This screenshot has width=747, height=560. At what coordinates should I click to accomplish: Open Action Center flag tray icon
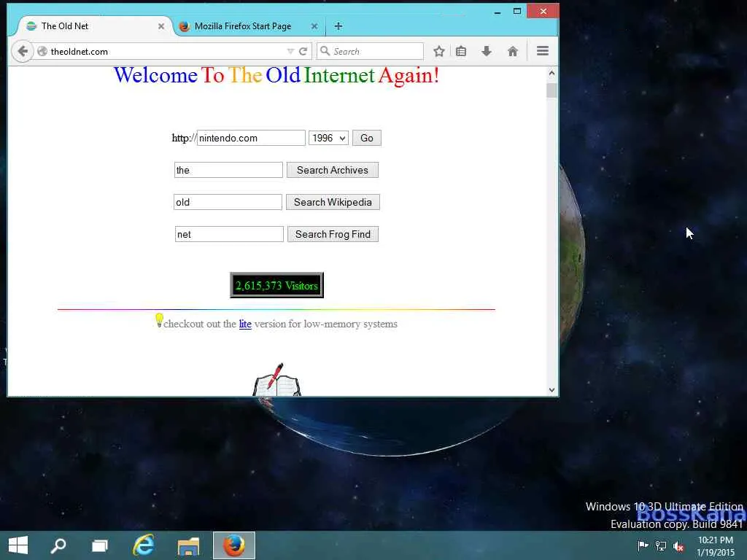pos(643,545)
